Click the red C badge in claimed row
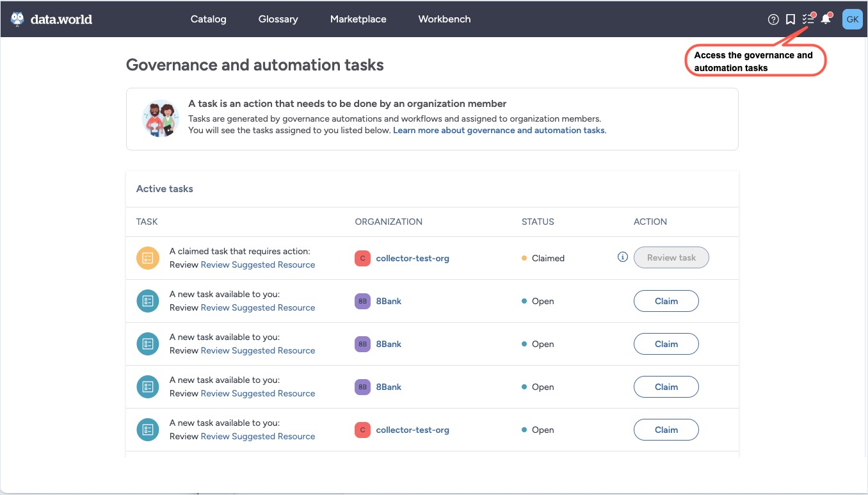This screenshot has width=868, height=495. [x=362, y=258]
